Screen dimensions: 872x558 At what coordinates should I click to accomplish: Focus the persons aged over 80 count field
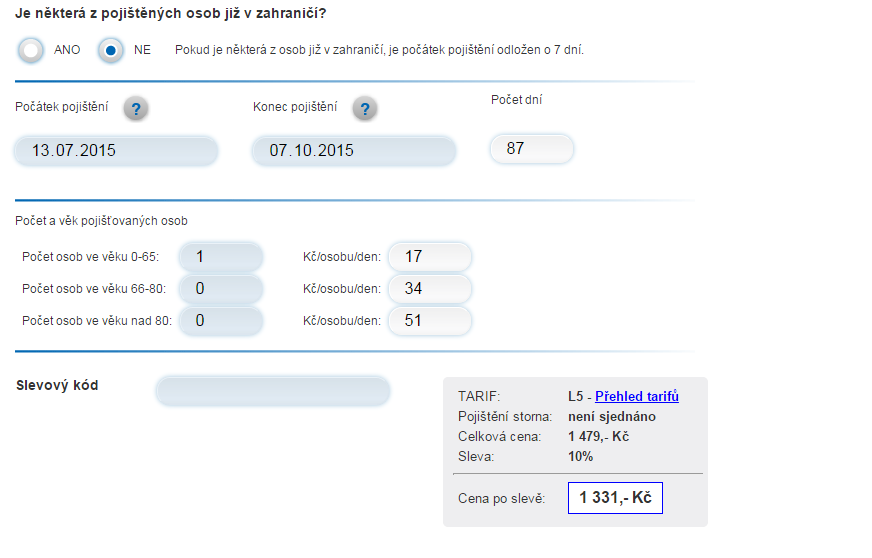click(x=221, y=320)
